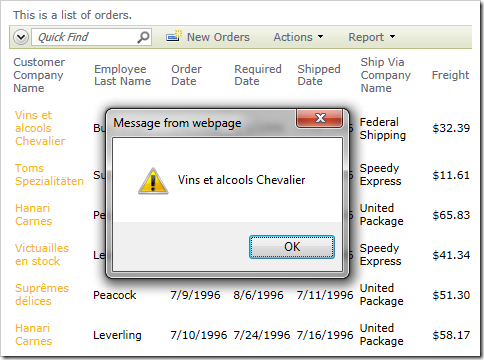Image resolution: width=484 pixels, height=360 pixels.
Task: Sort by the Customer Company Name column
Action: click(39, 75)
